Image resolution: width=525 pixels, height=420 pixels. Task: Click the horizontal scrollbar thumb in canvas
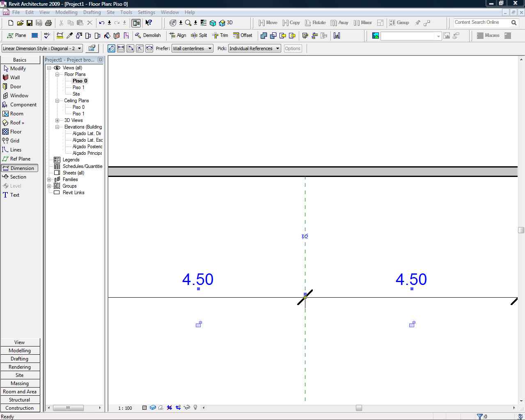click(359, 408)
